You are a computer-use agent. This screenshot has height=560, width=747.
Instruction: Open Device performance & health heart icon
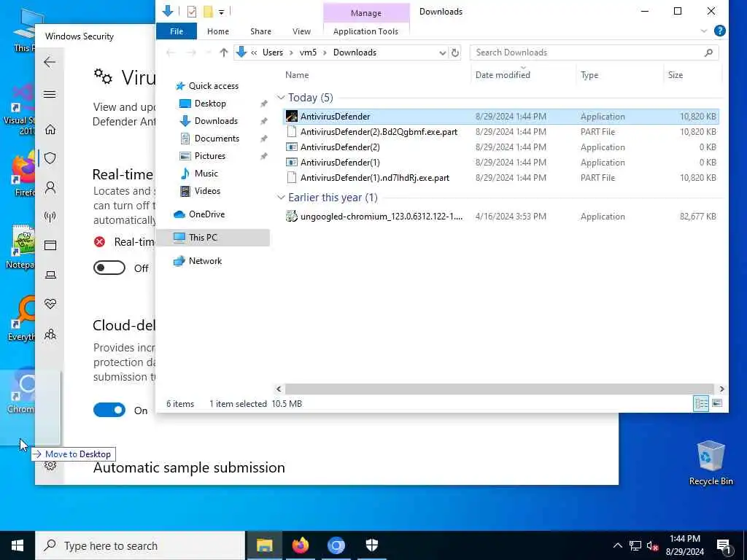(x=50, y=304)
